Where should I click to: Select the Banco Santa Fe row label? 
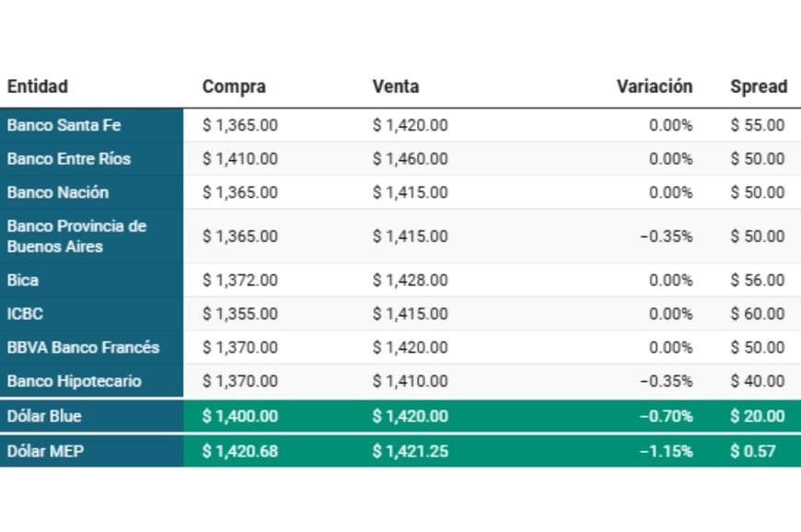click(x=64, y=125)
